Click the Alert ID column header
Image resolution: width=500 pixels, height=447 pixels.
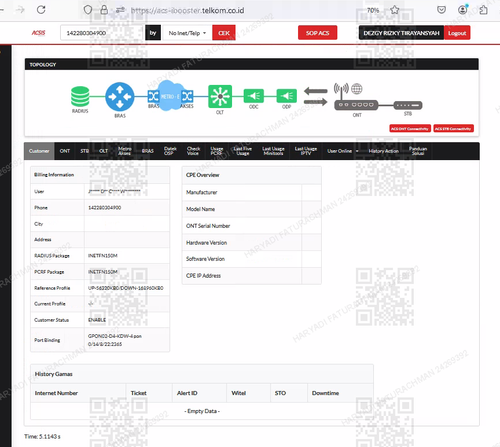coord(187,393)
